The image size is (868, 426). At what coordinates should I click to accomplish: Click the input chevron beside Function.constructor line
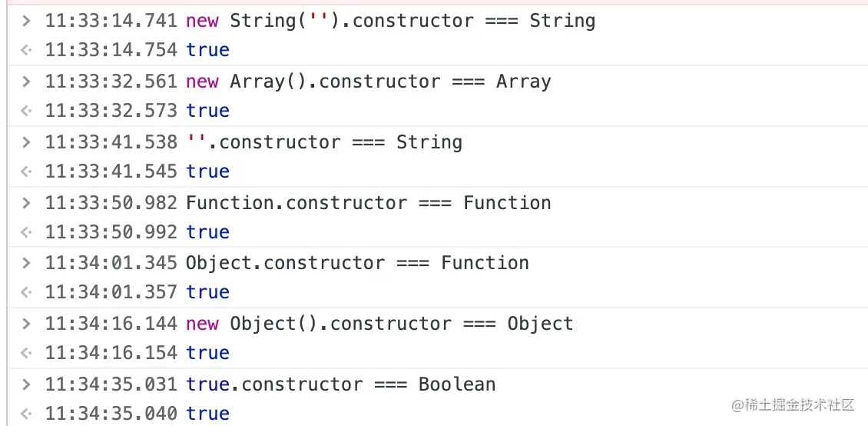pos(26,203)
